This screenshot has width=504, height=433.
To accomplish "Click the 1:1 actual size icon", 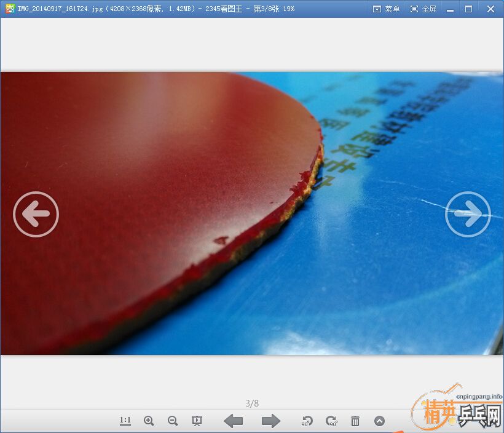I will [125, 421].
